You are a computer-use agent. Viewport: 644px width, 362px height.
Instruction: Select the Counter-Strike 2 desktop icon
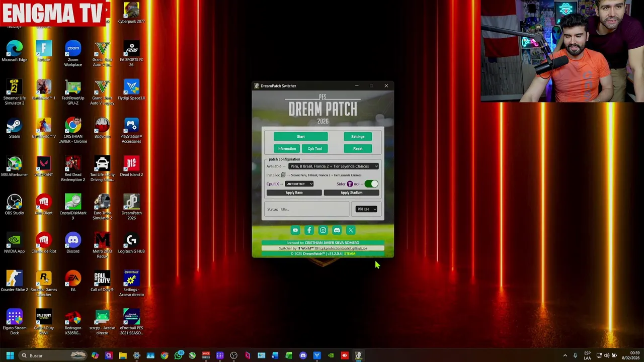coord(14,281)
